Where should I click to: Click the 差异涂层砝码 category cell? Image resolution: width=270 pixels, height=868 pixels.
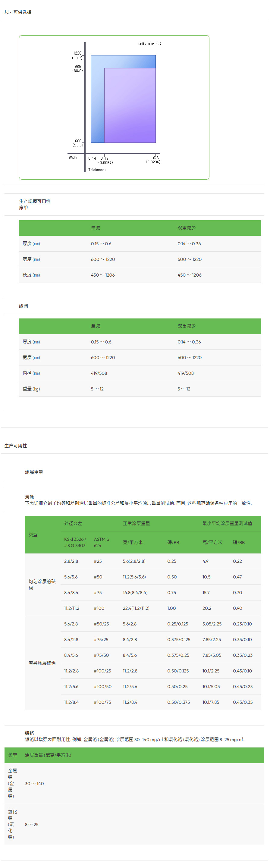coord(42,663)
